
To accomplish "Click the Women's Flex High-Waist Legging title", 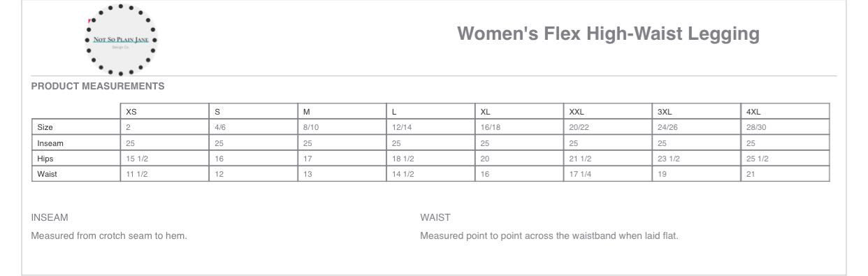I will (x=608, y=34).
